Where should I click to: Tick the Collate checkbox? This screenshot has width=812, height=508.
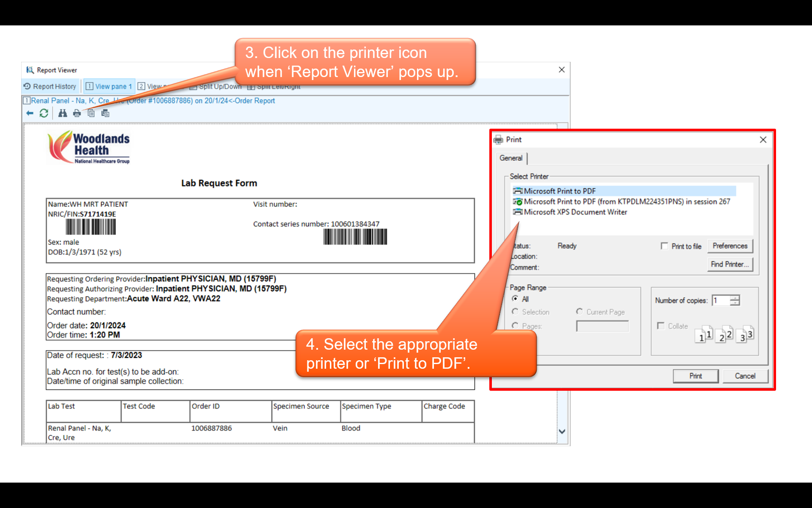[661, 326]
